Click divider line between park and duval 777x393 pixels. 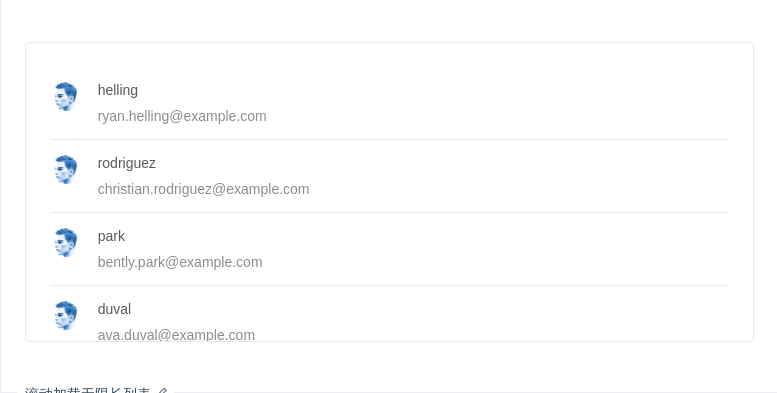[x=389, y=285]
